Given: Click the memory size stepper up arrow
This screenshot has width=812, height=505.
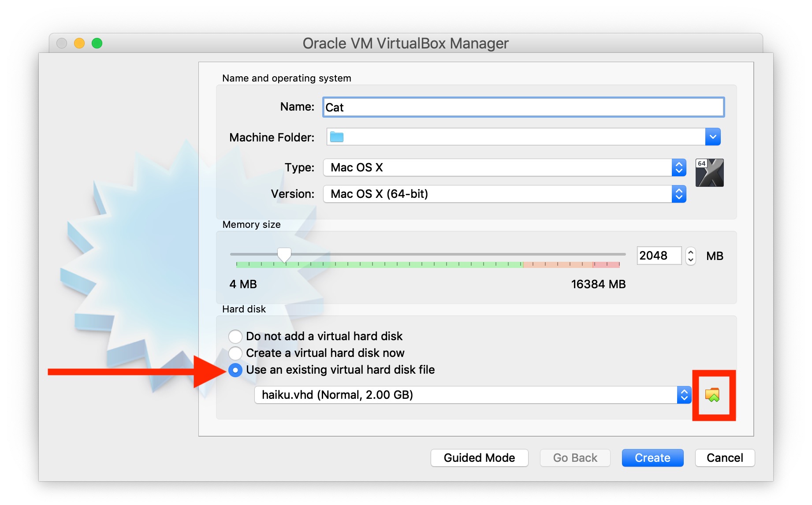Looking at the screenshot, I should 690,251.
